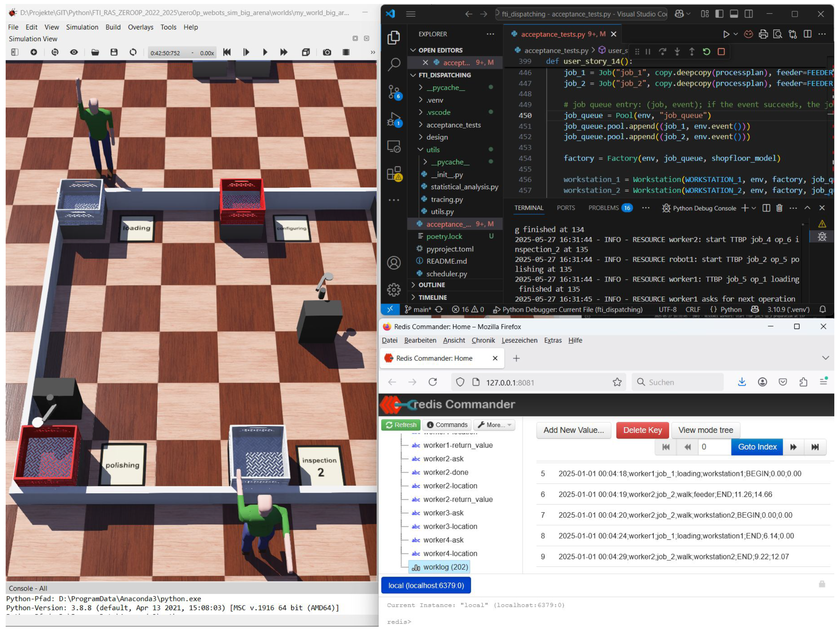Click the Goto Index button
This screenshot has height=632, width=840.
[757, 447]
